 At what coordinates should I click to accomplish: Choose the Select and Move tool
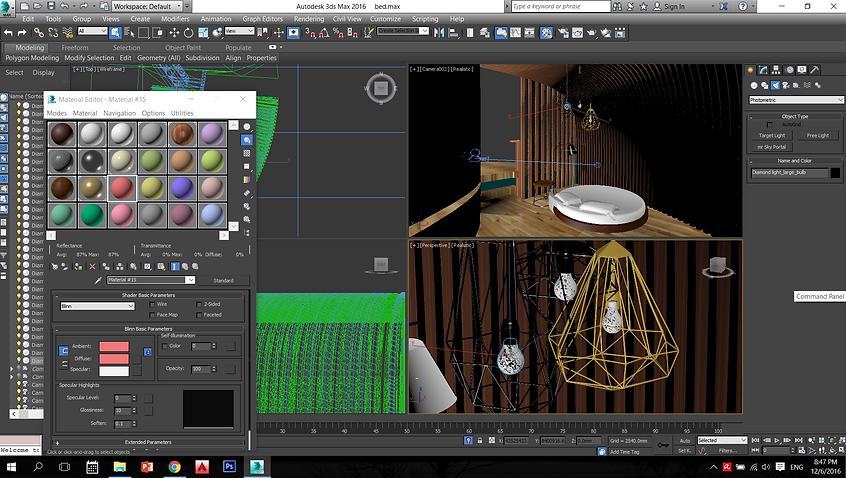click(x=174, y=33)
